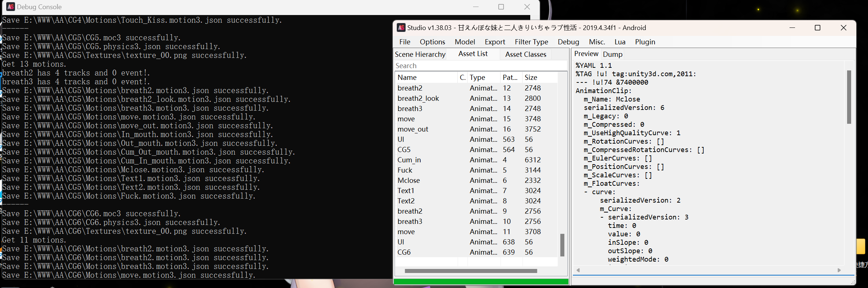This screenshot has height=288, width=868.
Task: Open the Filter Type menu
Action: pyautogui.click(x=531, y=42)
